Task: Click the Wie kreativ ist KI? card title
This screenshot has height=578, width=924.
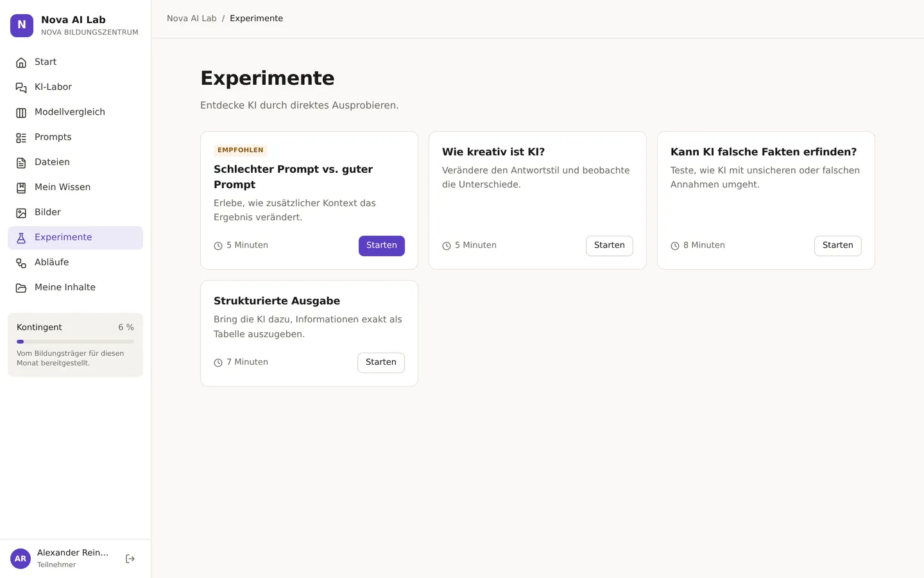Action: pos(493,152)
